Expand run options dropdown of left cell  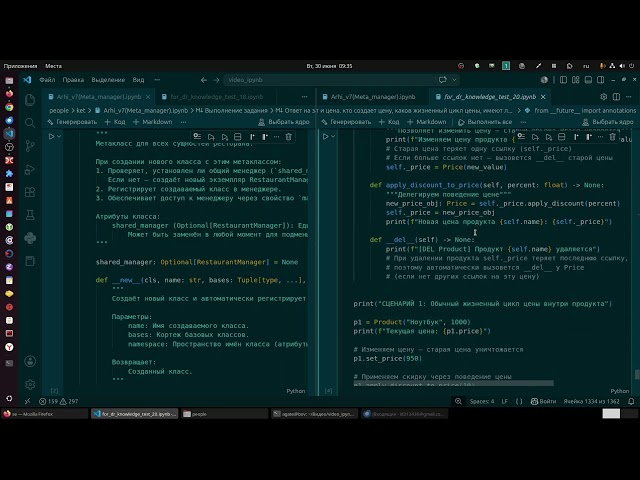click(x=59, y=136)
